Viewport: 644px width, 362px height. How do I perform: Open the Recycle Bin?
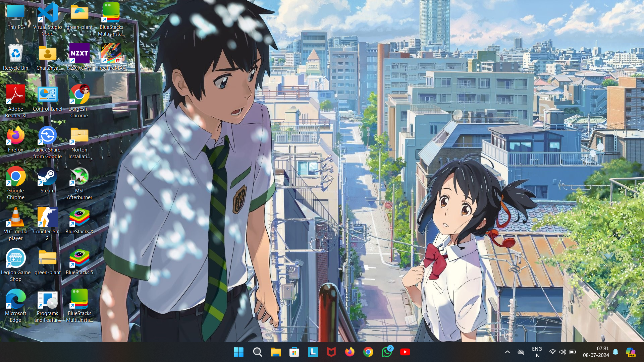pyautogui.click(x=16, y=57)
